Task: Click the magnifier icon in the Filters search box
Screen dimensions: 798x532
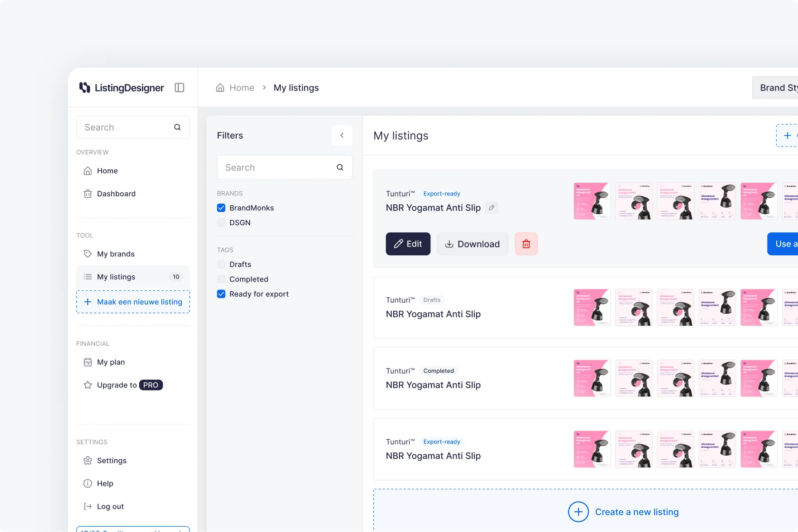Action: [x=340, y=167]
